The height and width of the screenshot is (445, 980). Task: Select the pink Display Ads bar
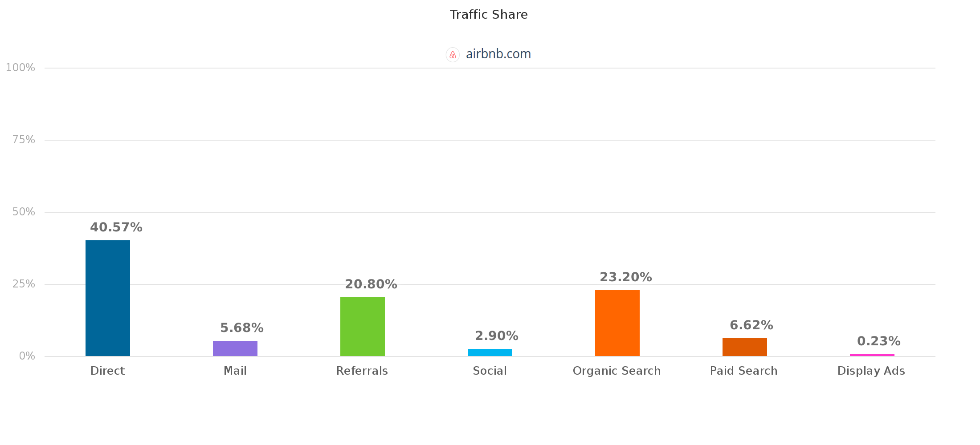coord(872,355)
